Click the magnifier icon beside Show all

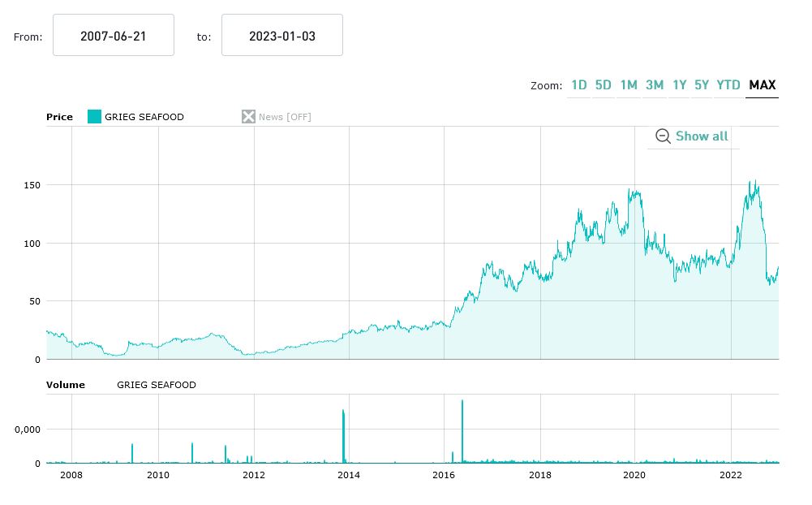pos(663,136)
